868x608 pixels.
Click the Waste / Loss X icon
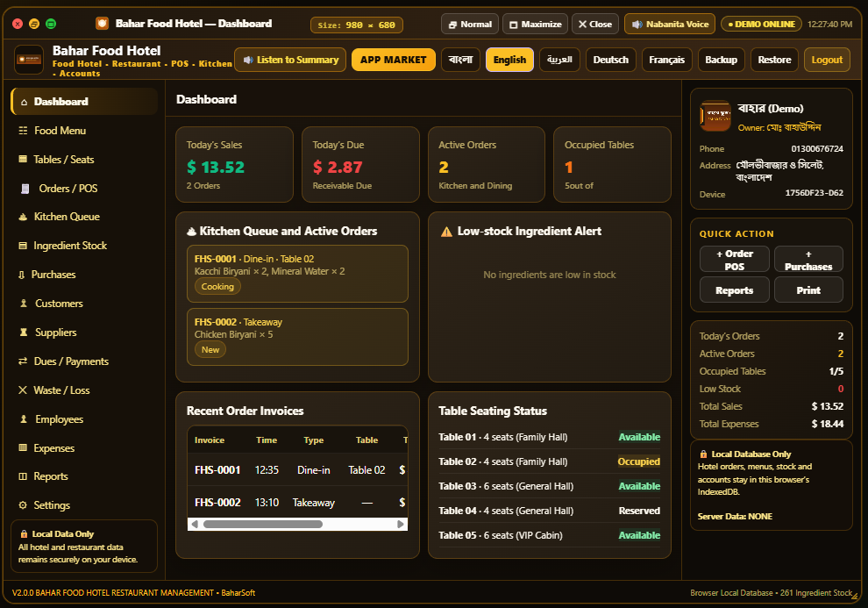pyautogui.click(x=23, y=390)
